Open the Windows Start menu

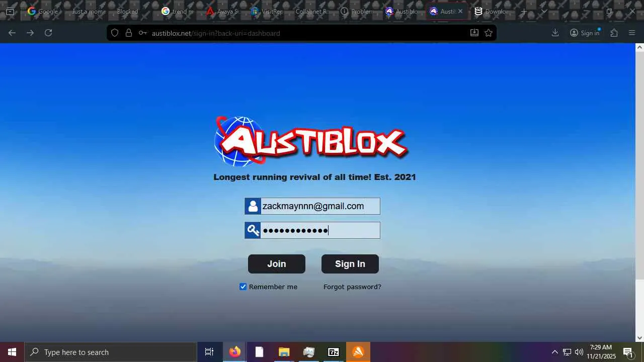coord(12,352)
